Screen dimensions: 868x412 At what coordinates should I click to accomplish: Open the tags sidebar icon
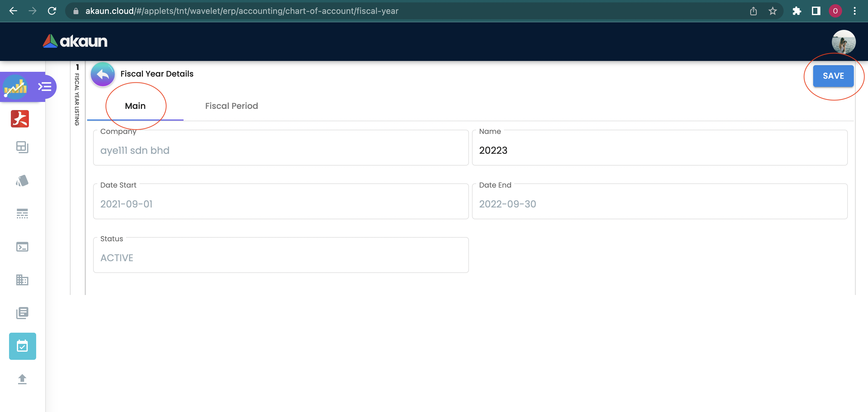(22, 181)
